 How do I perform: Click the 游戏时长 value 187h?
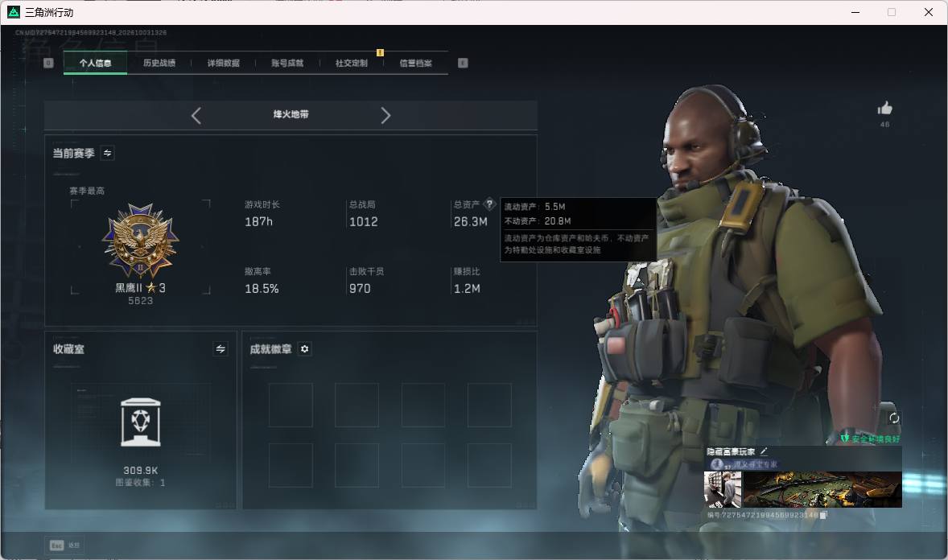(259, 222)
